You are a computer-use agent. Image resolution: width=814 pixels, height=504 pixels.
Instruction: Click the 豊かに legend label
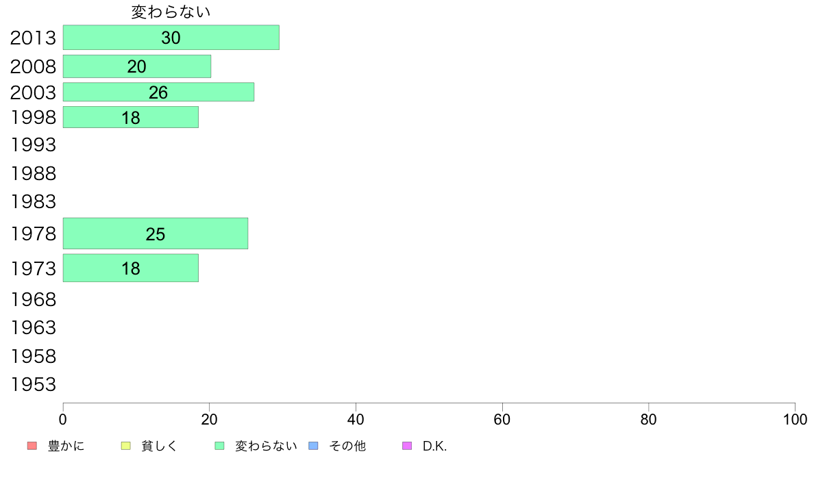66,446
